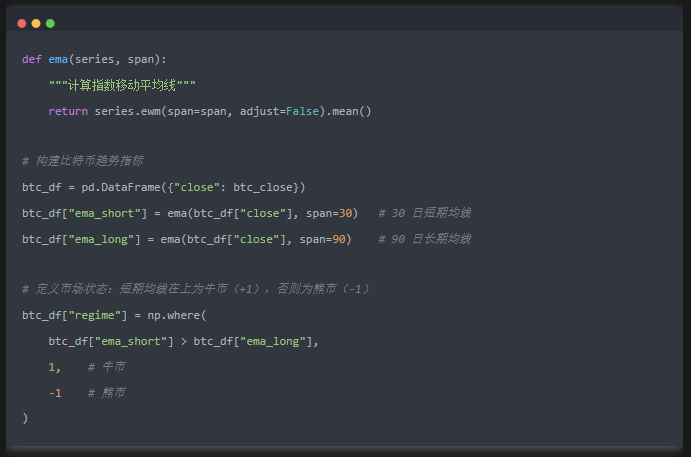The height and width of the screenshot is (457, 691).
Task: Click the 'ema' function name after def
Action: [x=58, y=59]
